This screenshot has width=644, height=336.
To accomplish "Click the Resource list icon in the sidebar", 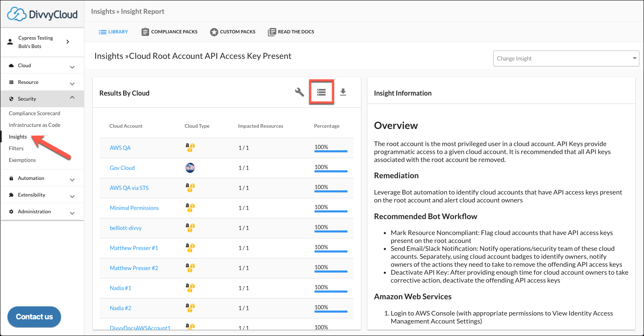I will click(11, 82).
